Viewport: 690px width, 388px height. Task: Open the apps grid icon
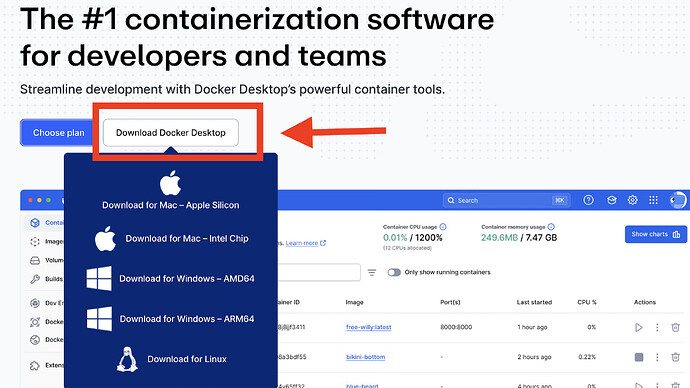(x=653, y=200)
